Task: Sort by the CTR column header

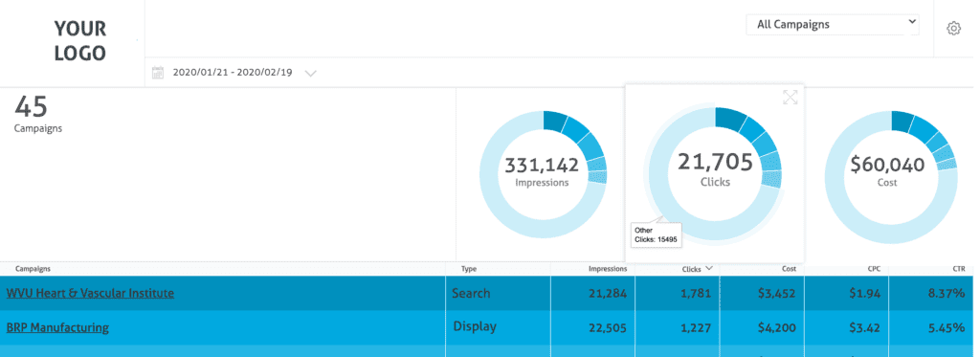Action: [959, 269]
